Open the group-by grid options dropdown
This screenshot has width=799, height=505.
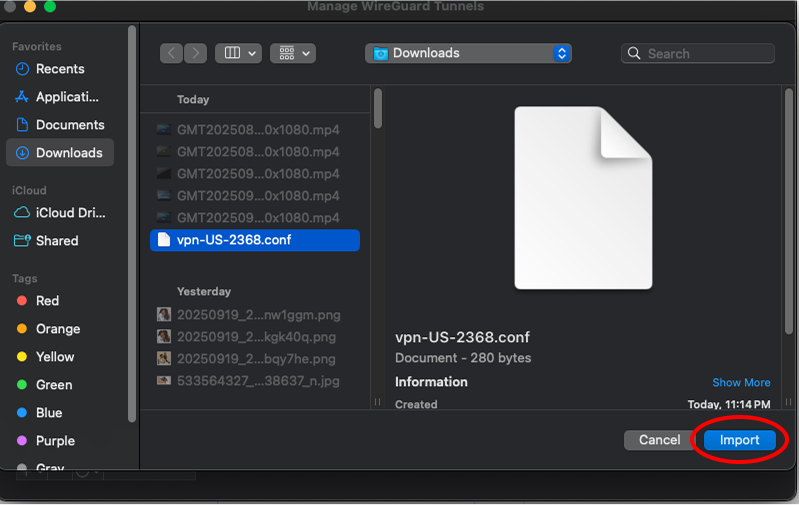pos(293,53)
